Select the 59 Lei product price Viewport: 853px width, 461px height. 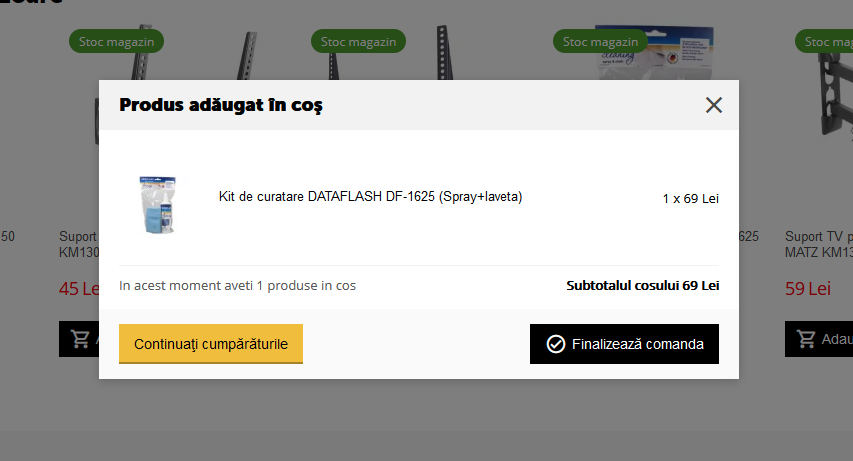coord(807,288)
